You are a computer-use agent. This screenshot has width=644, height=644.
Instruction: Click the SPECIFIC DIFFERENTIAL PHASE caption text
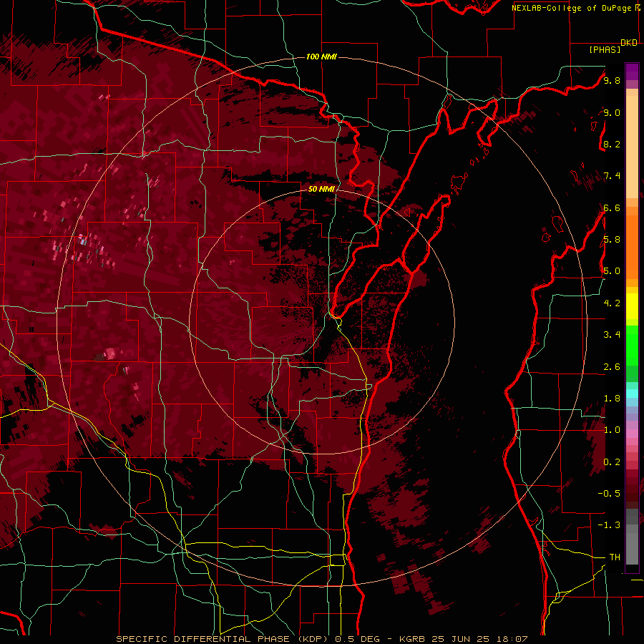pos(203,639)
